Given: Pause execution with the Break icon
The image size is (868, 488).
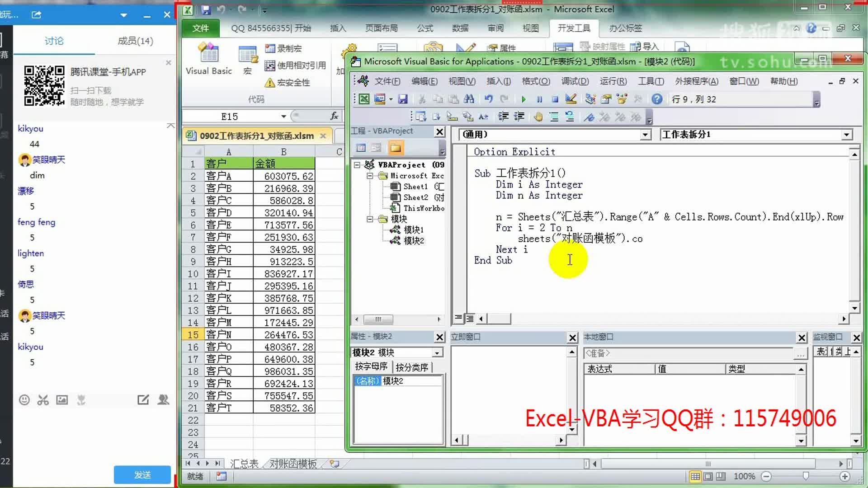Looking at the screenshot, I should (539, 99).
